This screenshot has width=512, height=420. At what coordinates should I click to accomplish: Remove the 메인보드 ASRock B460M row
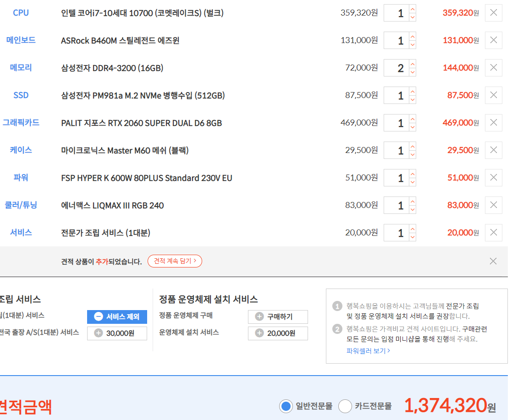coord(493,40)
